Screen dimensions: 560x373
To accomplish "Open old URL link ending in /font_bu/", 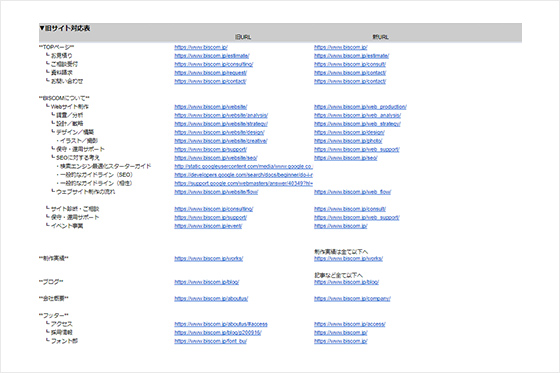I will click(x=210, y=341).
